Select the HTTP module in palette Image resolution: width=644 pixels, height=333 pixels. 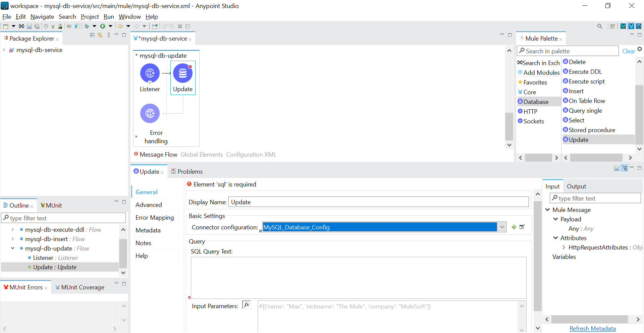tap(528, 111)
